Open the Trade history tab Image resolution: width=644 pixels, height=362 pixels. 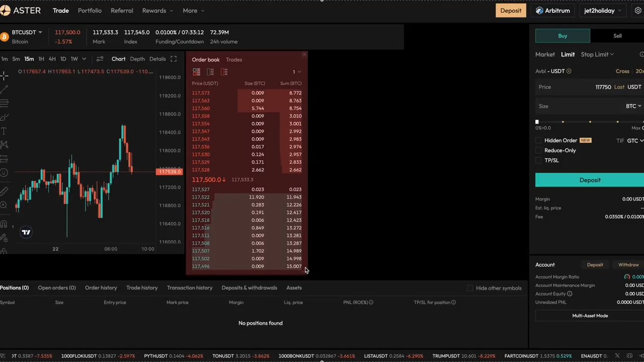pyautogui.click(x=142, y=287)
